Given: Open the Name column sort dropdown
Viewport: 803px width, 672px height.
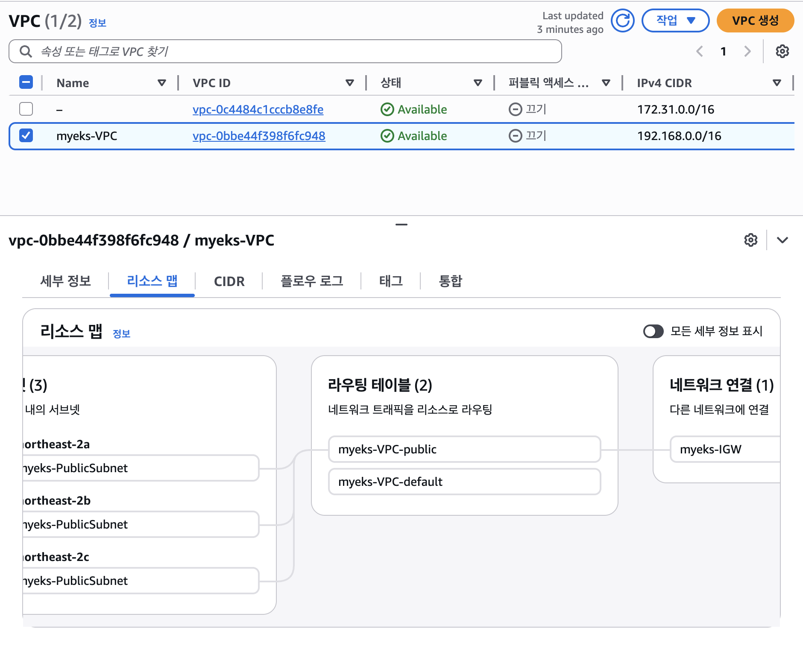Looking at the screenshot, I should 162,83.
